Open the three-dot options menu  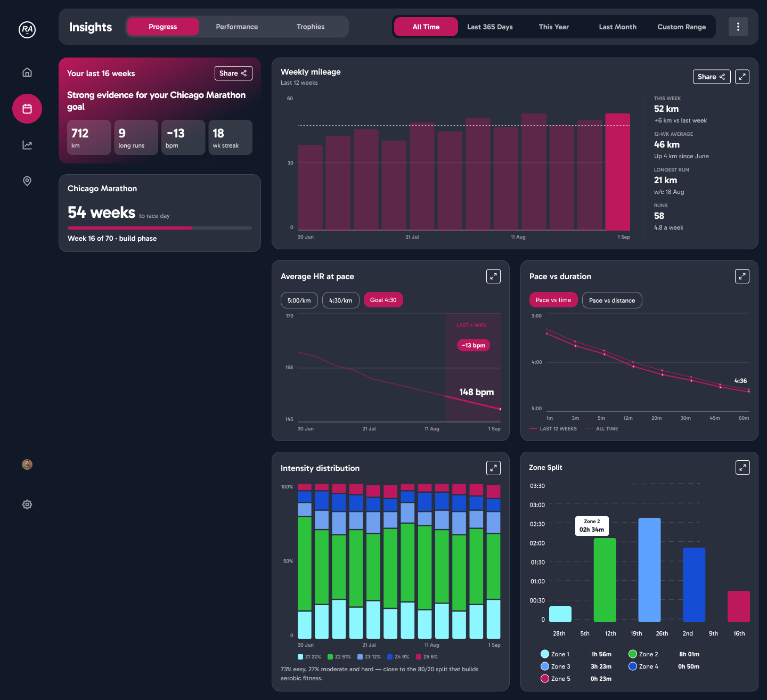point(738,27)
